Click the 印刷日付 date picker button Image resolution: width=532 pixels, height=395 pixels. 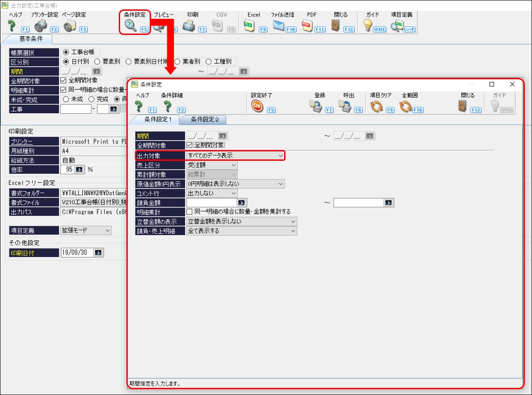tap(98, 253)
